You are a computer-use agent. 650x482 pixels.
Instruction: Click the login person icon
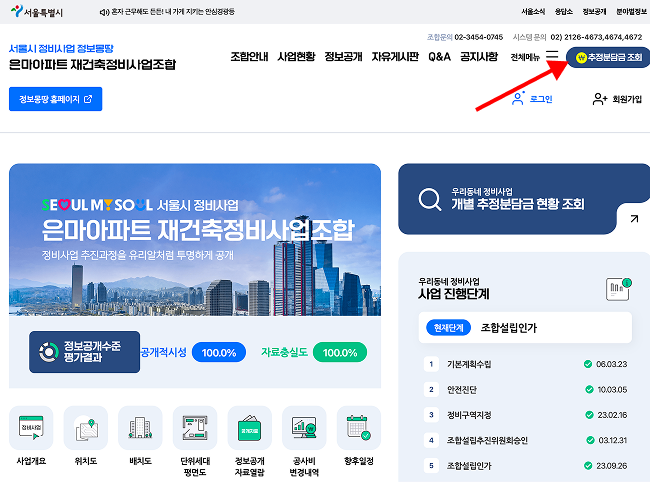click(518, 98)
